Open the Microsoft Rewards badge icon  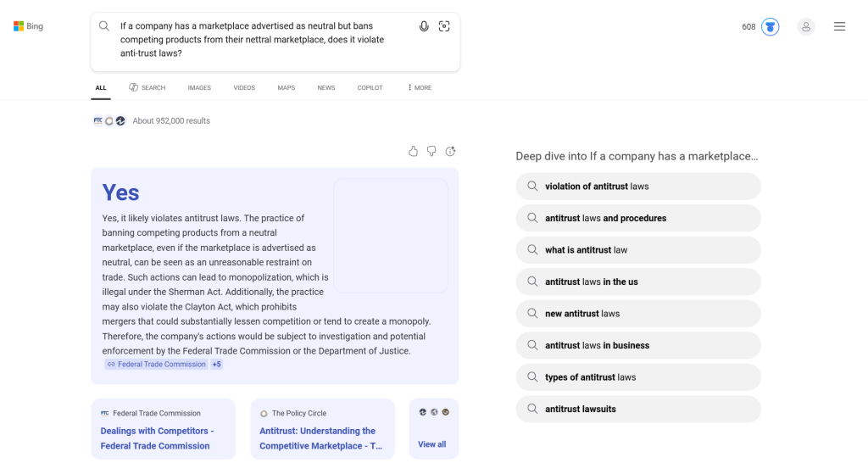[770, 27]
